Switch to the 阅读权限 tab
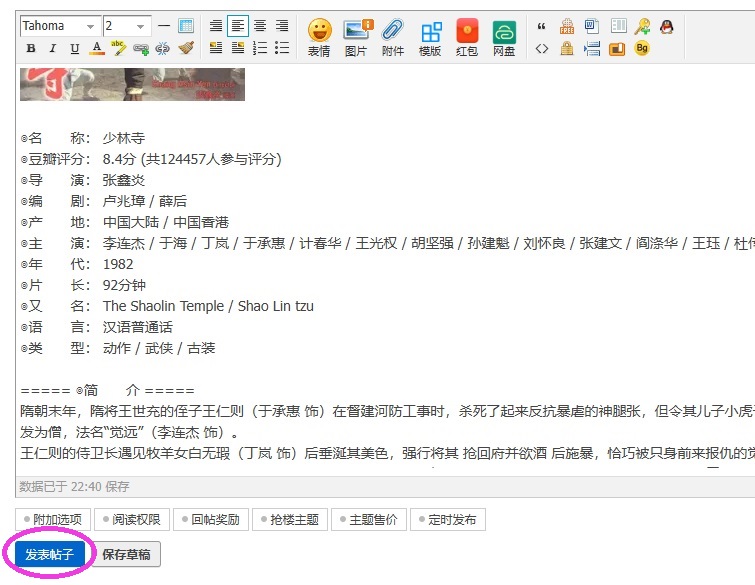 (131, 520)
